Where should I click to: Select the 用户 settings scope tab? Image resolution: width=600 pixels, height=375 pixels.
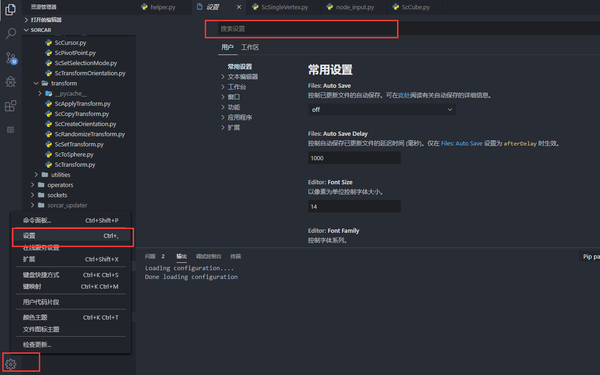227,47
